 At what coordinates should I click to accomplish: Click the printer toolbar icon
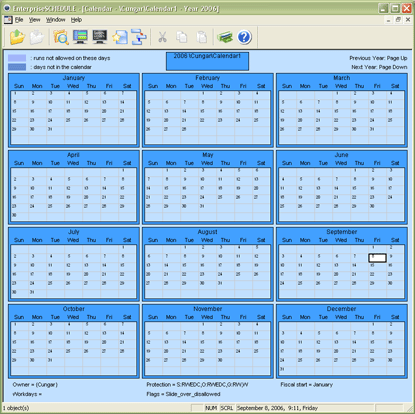[x=225, y=37]
